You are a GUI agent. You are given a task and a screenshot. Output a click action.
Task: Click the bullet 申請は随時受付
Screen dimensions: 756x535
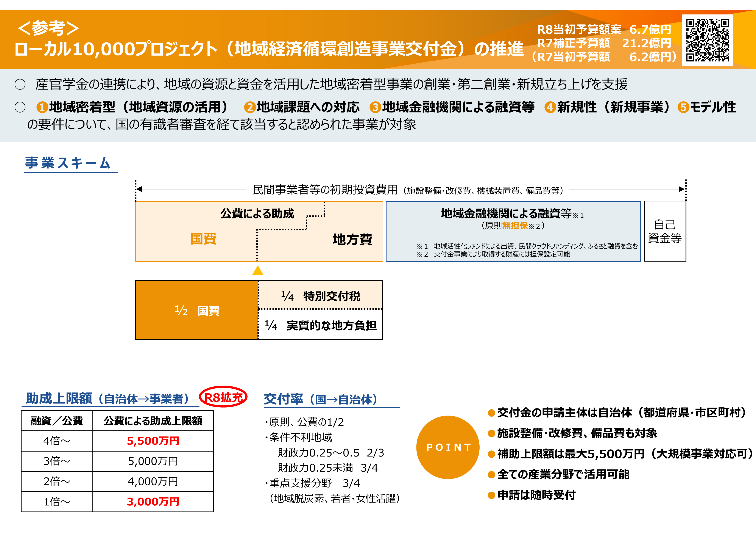point(532,495)
